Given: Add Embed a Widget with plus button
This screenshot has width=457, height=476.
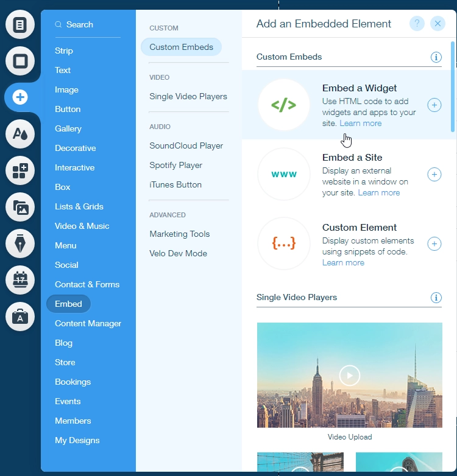Looking at the screenshot, I should click(x=434, y=105).
